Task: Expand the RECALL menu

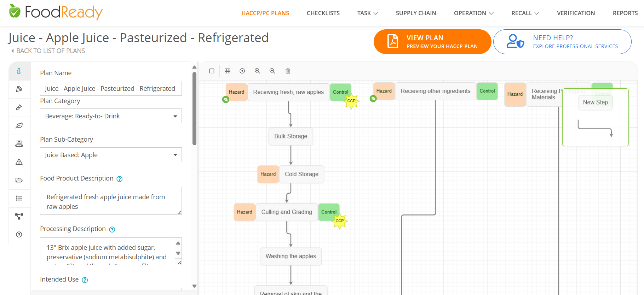Action: click(525, 13)
